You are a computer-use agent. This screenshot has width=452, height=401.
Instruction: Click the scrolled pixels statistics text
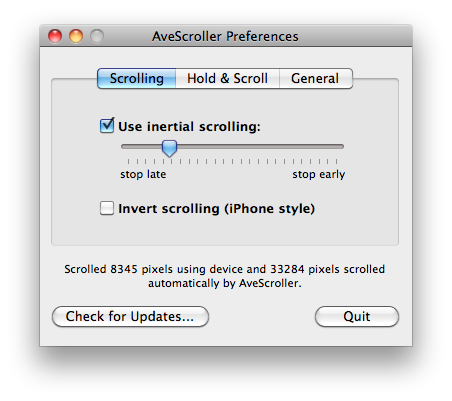click(225, 276)
